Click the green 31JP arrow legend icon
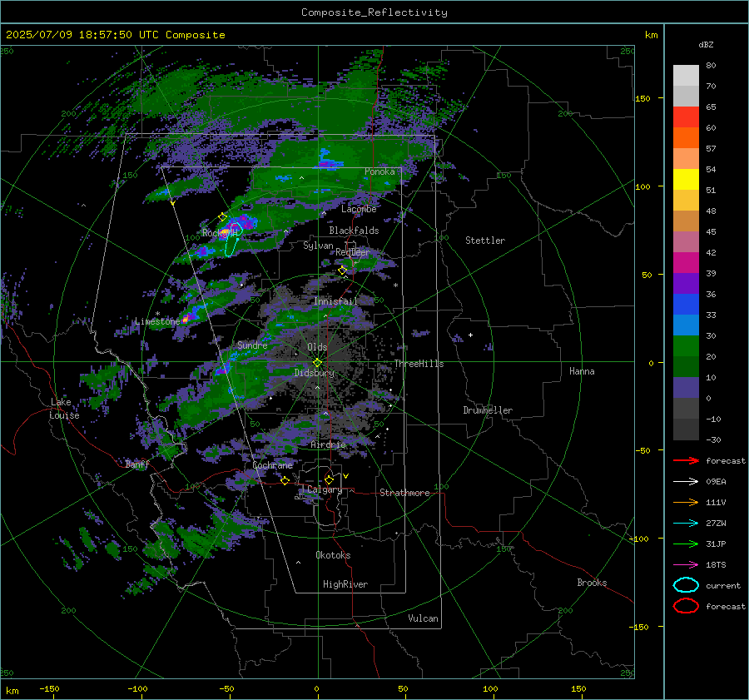The height and width of the screenshot is (700, 749). coord(686,544)
